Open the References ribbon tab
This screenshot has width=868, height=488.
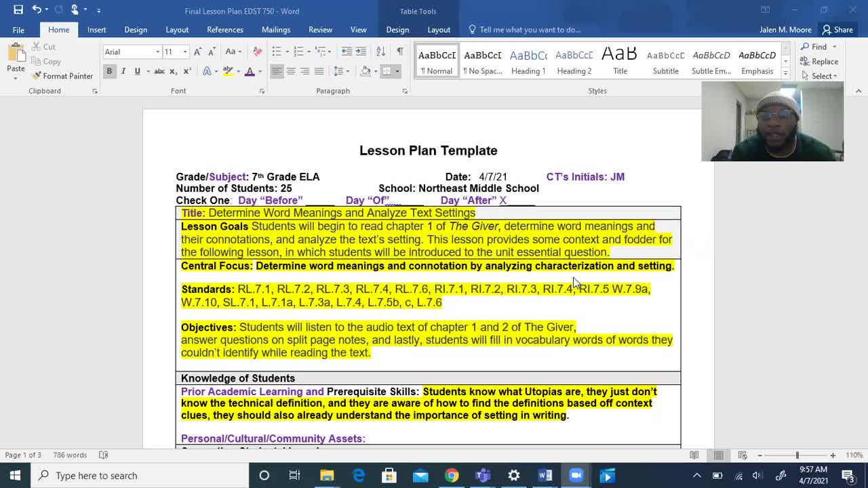tap(224, 30)
